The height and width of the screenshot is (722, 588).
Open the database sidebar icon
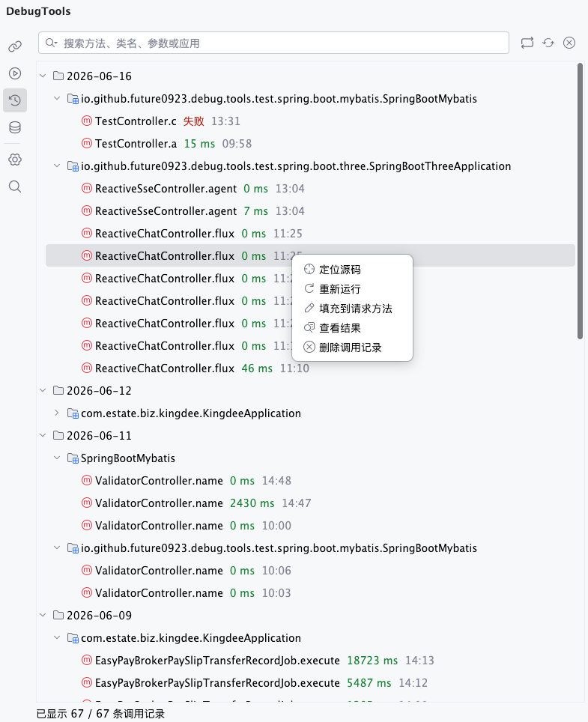tap(15, 127)
